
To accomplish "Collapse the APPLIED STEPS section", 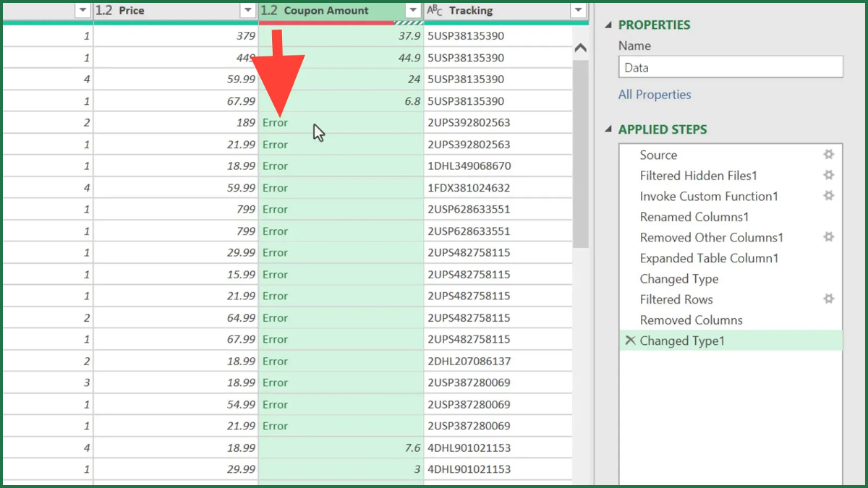I will tap(608, 130).
